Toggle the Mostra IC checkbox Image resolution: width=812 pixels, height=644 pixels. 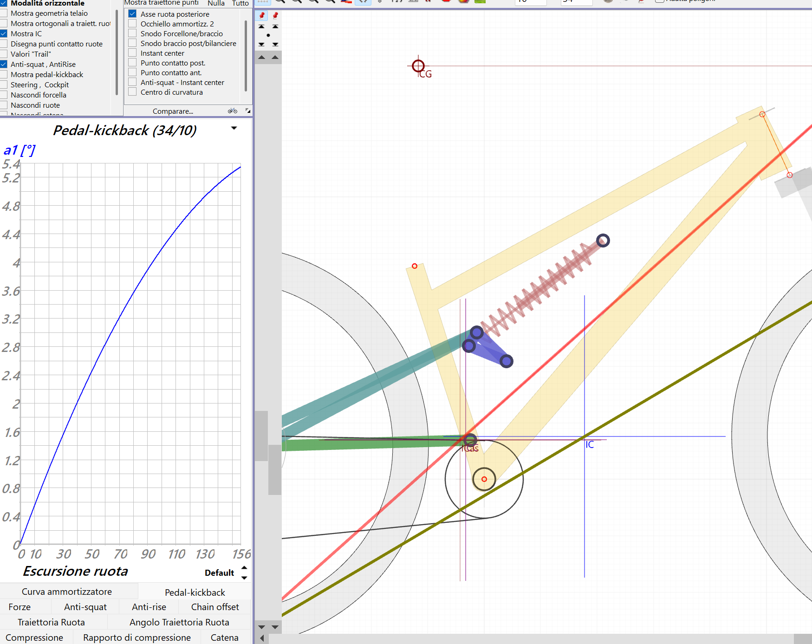pyautogui.click(x=4, y=33)
